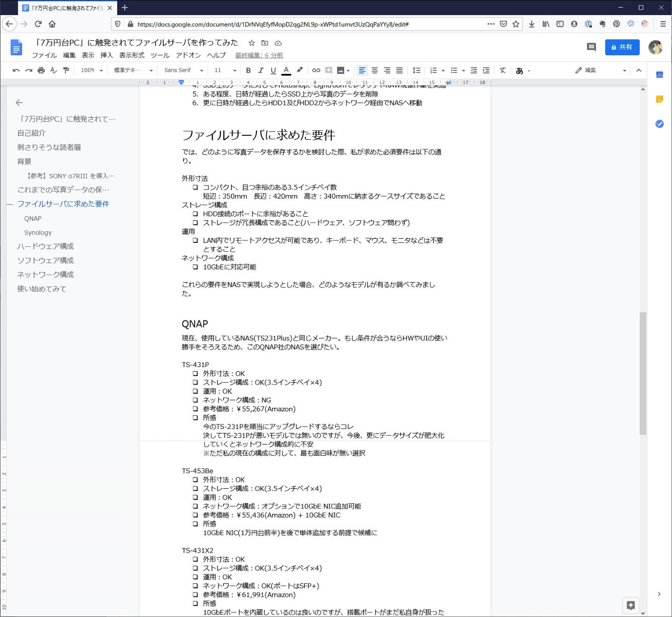Image resolution: width=672 pixels, height=617 pixels.
Task: Justify text alignment
Action: tap(399, 70)
